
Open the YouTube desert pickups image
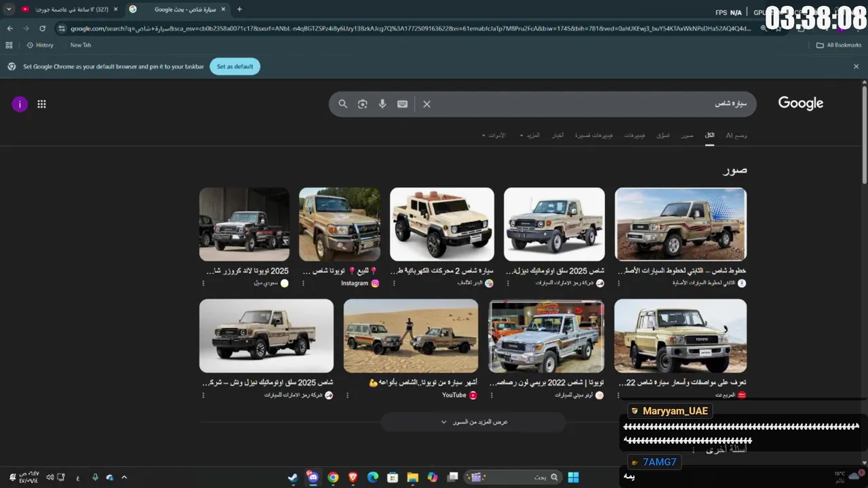(410, 336)
